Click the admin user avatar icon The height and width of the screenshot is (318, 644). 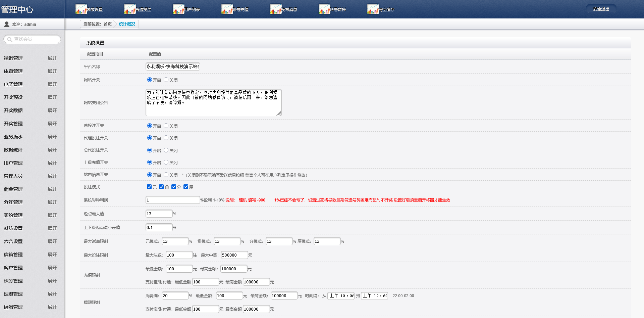click(7, 24)
